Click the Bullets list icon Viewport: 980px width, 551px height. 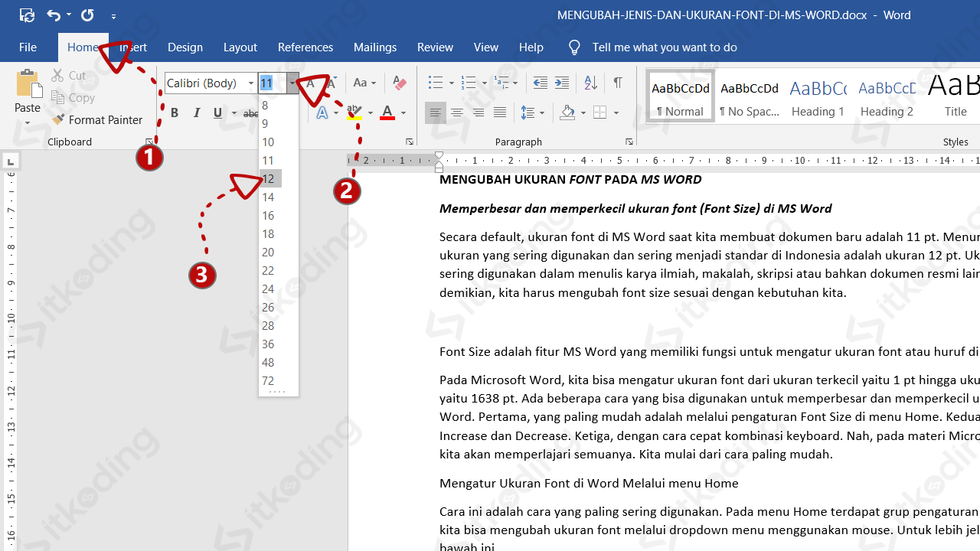click(x=436, y=83)
